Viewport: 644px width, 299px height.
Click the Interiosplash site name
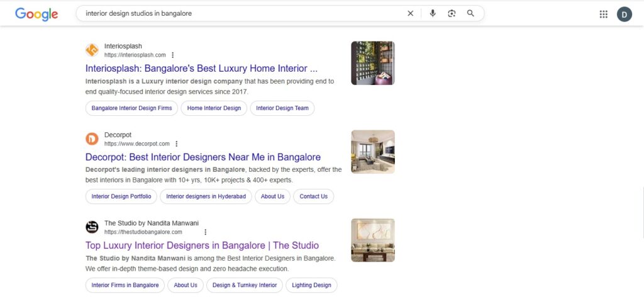123,46
